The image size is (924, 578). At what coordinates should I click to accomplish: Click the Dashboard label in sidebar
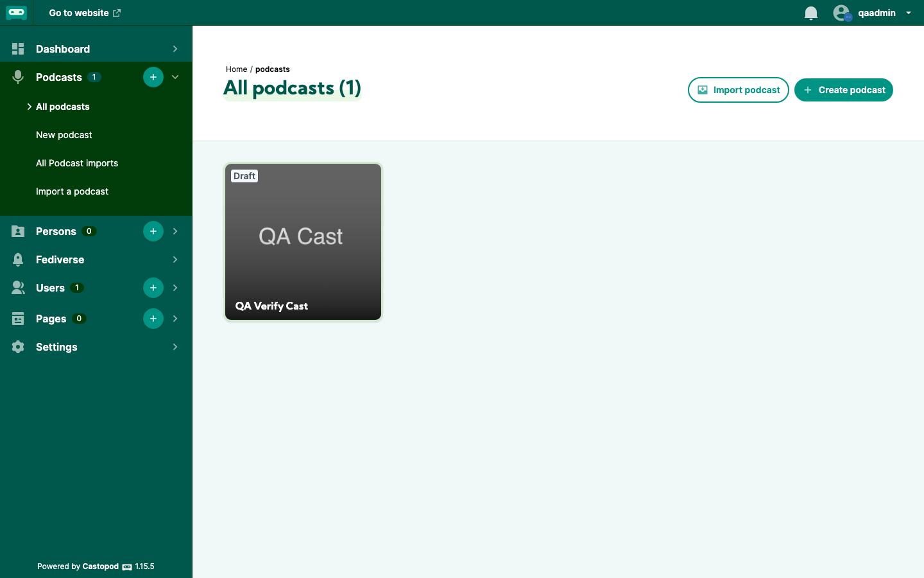[63, 49]
